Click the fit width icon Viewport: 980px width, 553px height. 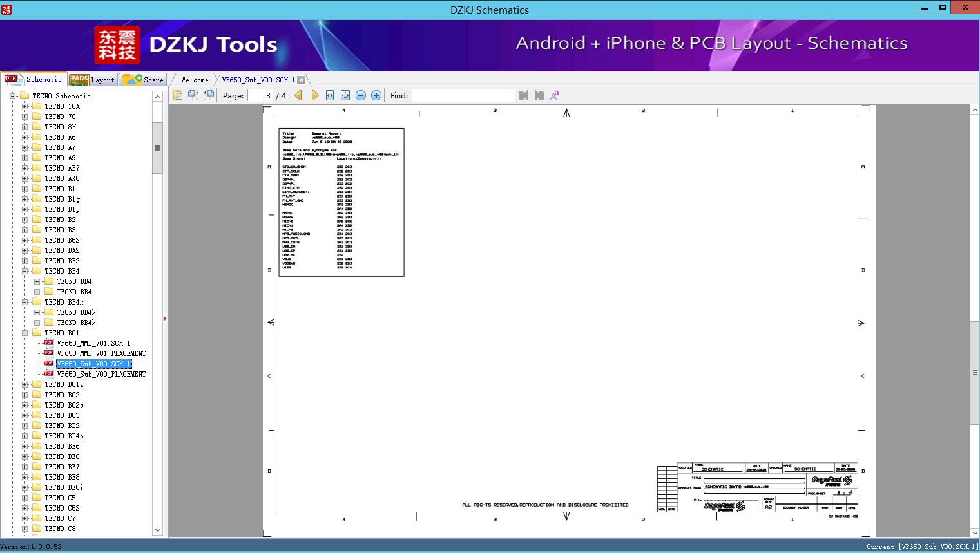click(330, 95)
